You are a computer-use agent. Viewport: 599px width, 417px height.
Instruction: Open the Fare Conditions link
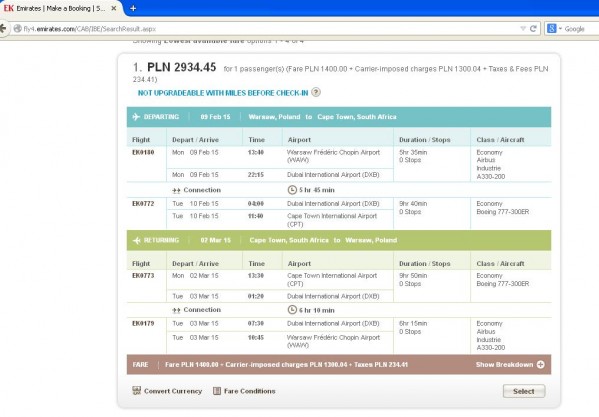249,391
